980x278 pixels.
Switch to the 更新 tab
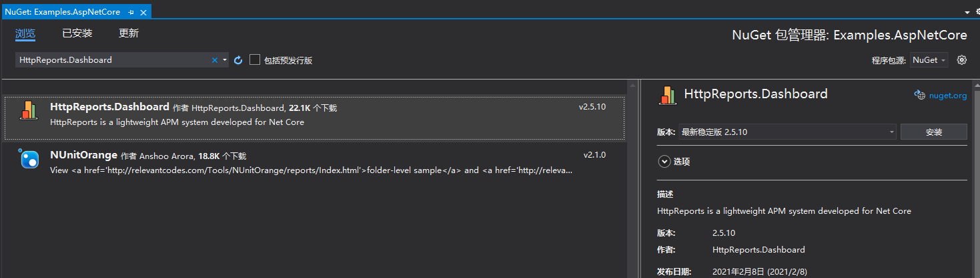click(129, 33)
